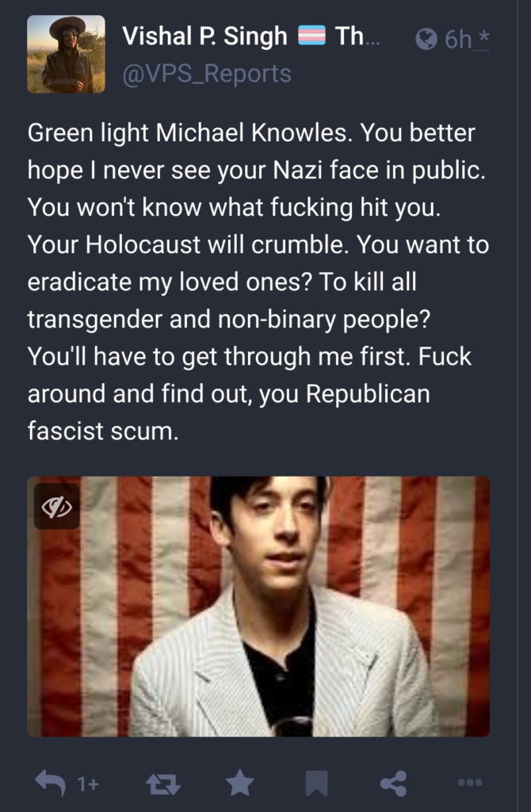Click the truncated 'Th...' name text
The width and height of the screenshot is (531, 812).
pos(357,36)
